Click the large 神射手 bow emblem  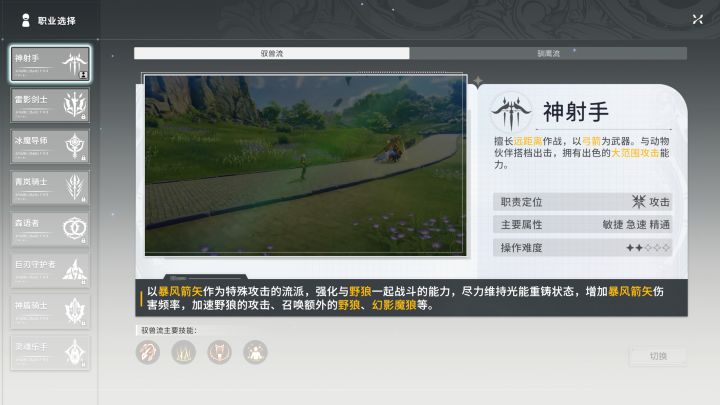[x=511, y=112]
